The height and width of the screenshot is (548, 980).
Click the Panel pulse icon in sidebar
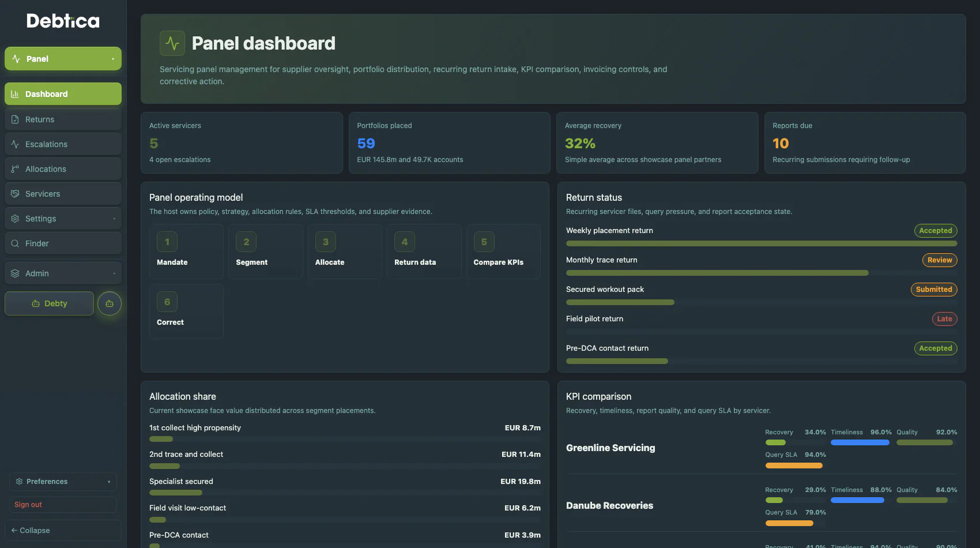click(x=16, y=59)
